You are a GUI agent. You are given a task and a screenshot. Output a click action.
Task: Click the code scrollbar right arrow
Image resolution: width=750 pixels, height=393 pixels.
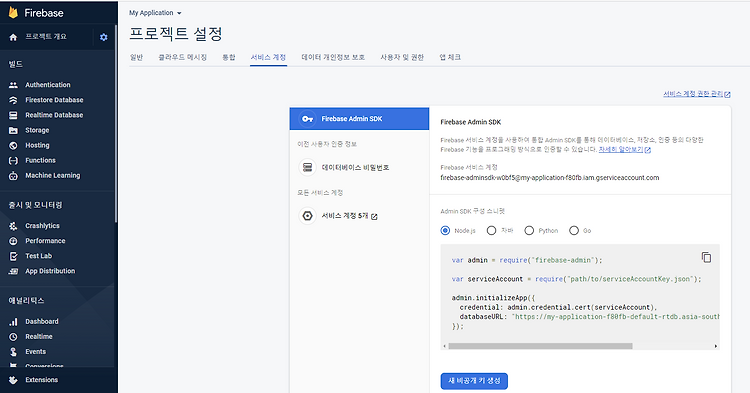point(716,346)
